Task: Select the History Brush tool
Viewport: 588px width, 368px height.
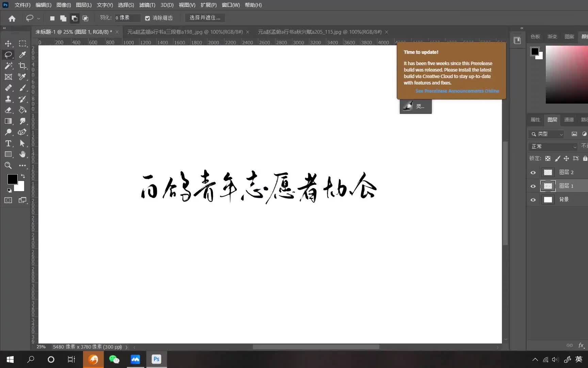Action: 22,99
